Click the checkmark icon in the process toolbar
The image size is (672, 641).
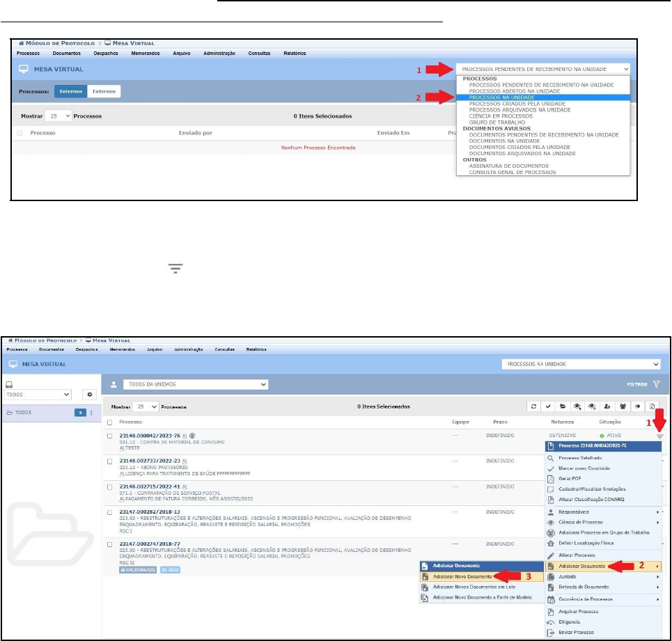click(549, 406)
